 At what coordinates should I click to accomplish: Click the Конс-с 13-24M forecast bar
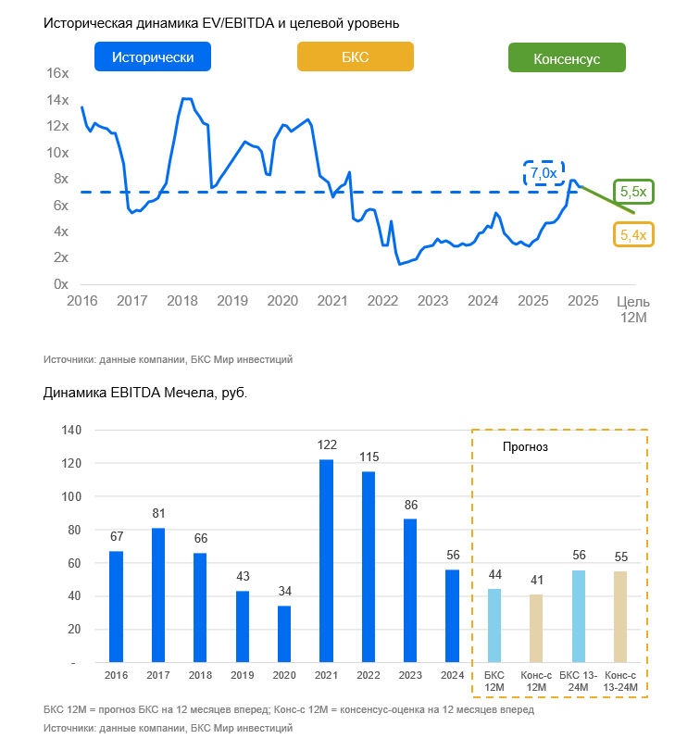coord(620,617)
